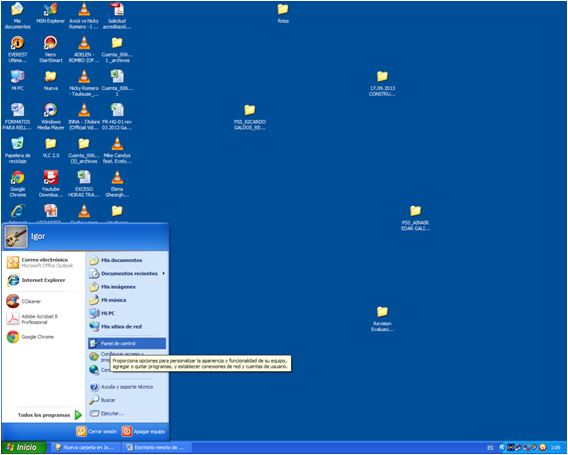The width and height of the screenshot is (568, 455).
Task: Click the Inicio start button
Action: (x=23, y=447)
